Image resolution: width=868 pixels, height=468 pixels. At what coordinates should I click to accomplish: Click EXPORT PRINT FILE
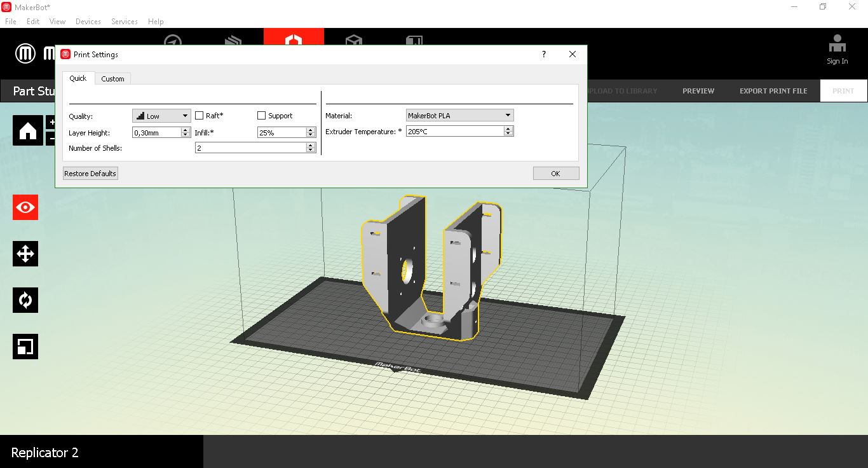click(x=773, y=91)
